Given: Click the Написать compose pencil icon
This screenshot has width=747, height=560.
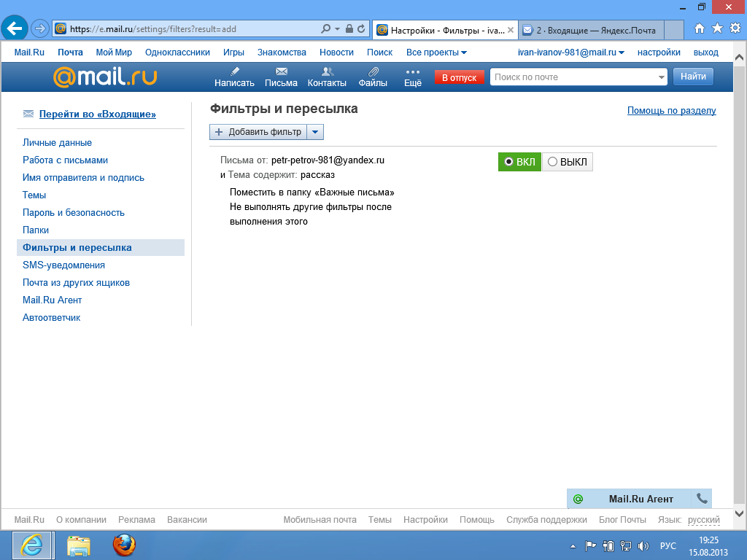Looking at the screenshot, I should pyautogui.click(x=234, y=71).
